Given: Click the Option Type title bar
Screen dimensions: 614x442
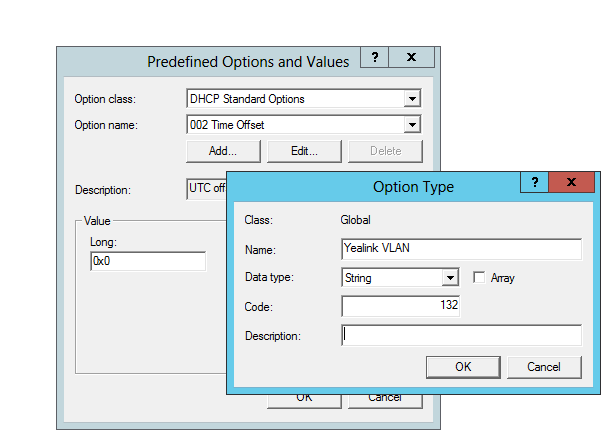Looking at the screenshot, I should pos(413,187).
